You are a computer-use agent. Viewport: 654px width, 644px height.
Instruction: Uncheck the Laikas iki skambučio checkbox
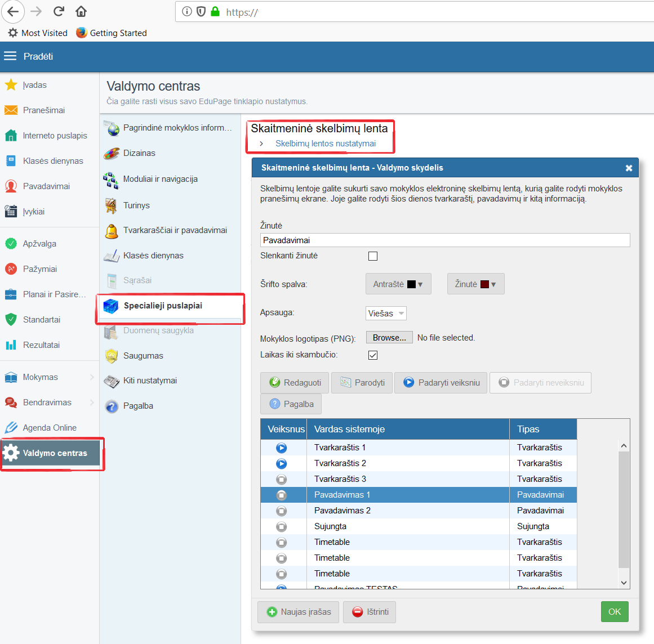coord(373,355)
